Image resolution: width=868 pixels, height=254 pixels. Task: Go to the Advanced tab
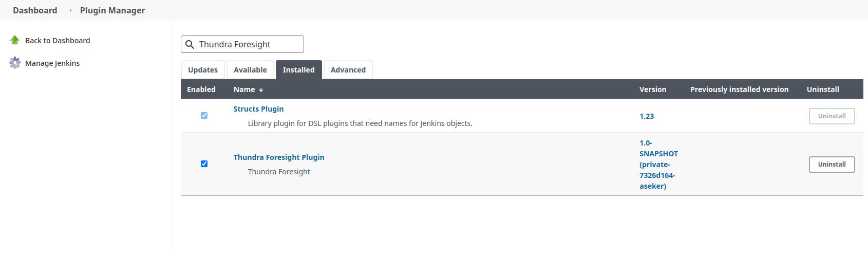point(348,70)
